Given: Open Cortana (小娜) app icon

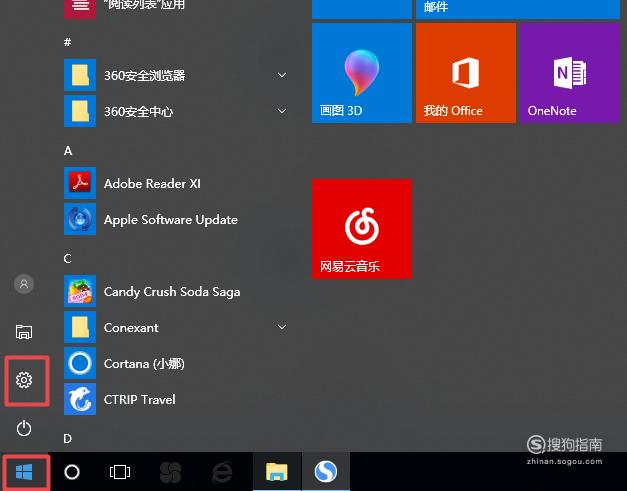Looking at the screenshot, I should pos(80,363).
